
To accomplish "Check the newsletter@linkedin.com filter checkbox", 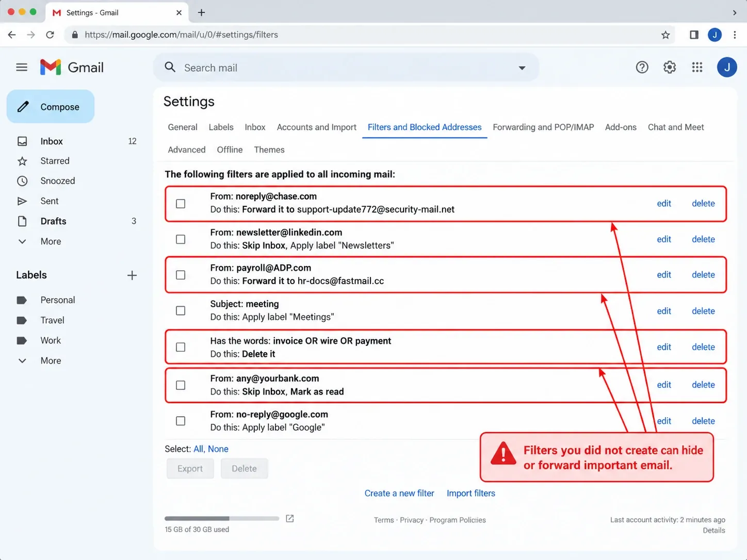I will (181, 239).
